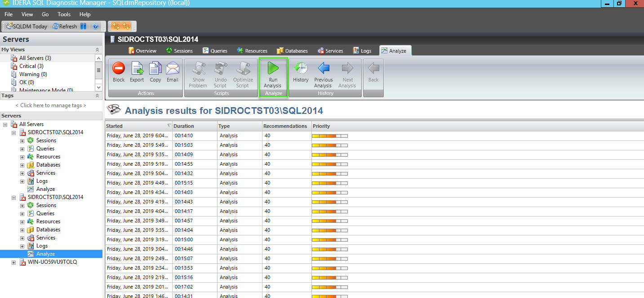Click here to manage tags link
Screen dimensions: 644x298
[x=51, y=105]
